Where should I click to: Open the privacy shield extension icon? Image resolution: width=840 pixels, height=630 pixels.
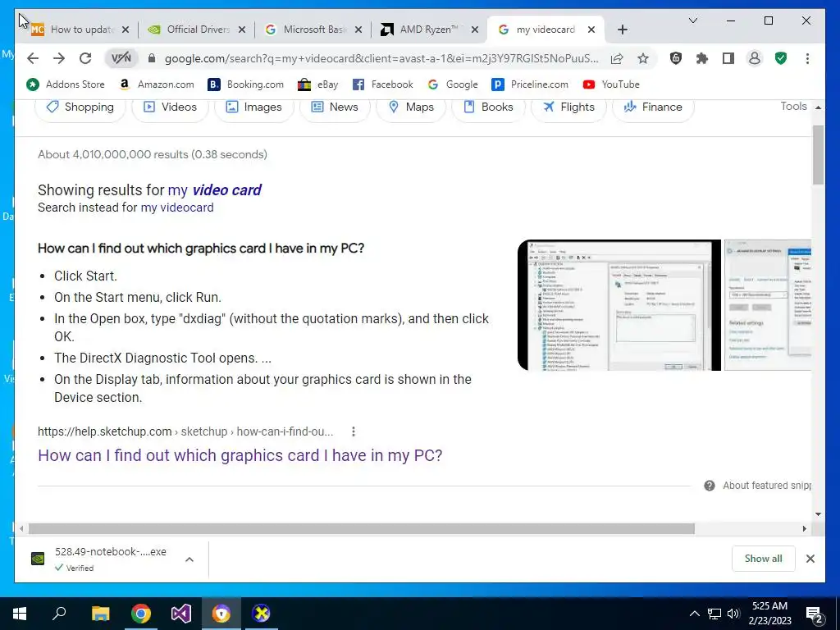(676, 58)
